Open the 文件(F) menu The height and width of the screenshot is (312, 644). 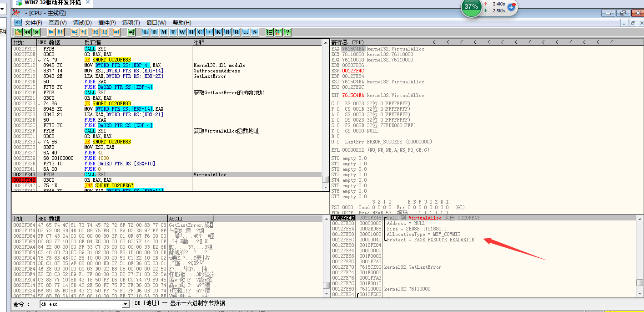(x=34, y=23)
